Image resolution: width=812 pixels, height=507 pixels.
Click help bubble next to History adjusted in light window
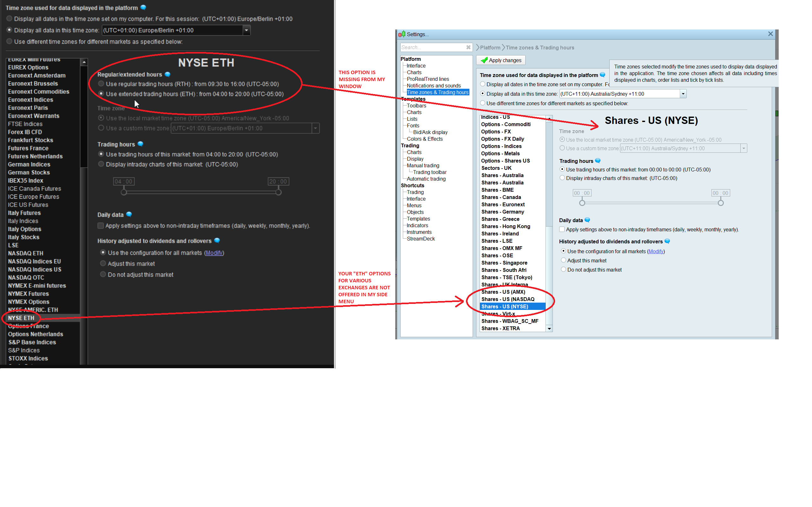[667, 241]
